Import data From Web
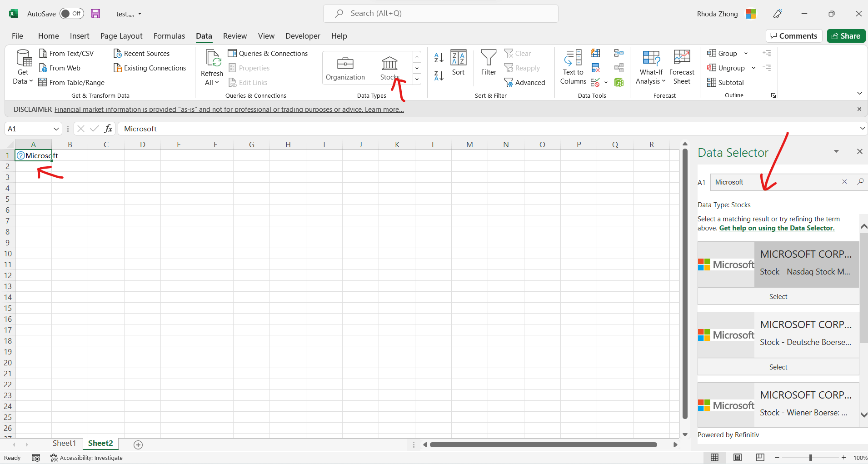This screenshot has width=868, height=464. (60, 68)
